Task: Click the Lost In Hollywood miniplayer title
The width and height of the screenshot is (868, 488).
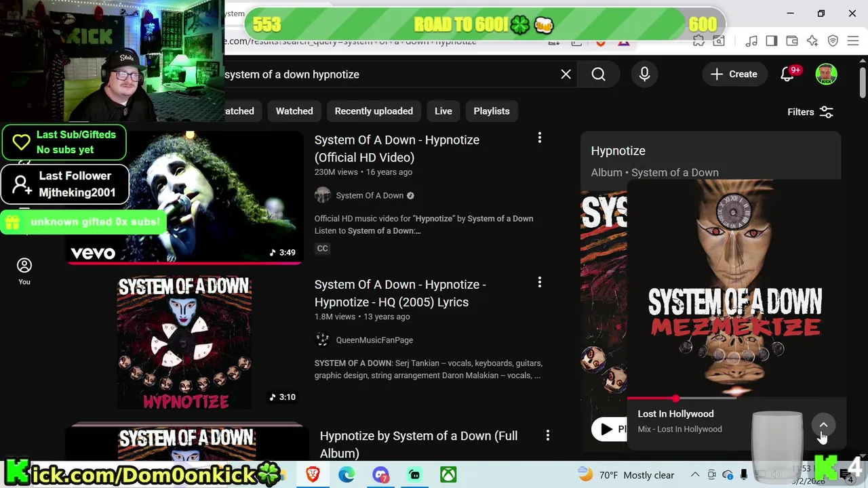Action: 675,413
